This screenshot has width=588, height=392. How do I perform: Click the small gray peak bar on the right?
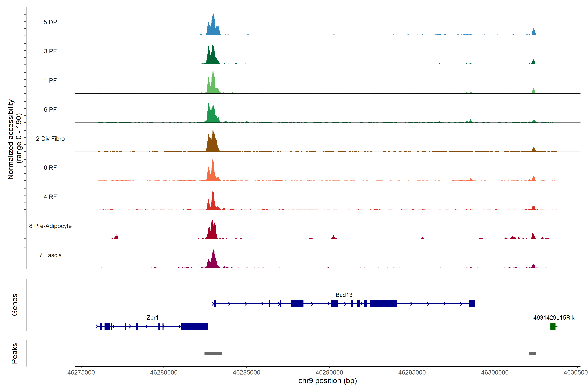tap(532, 353)
